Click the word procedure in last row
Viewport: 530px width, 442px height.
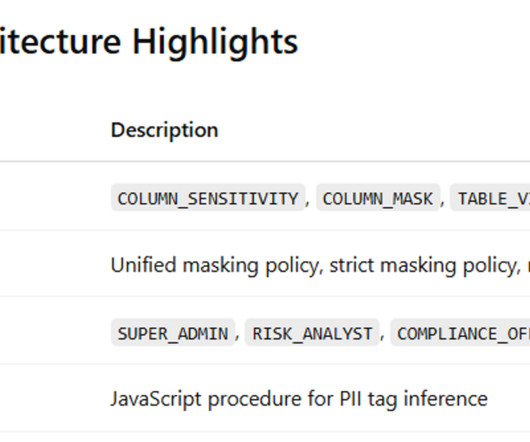(255, 399)
